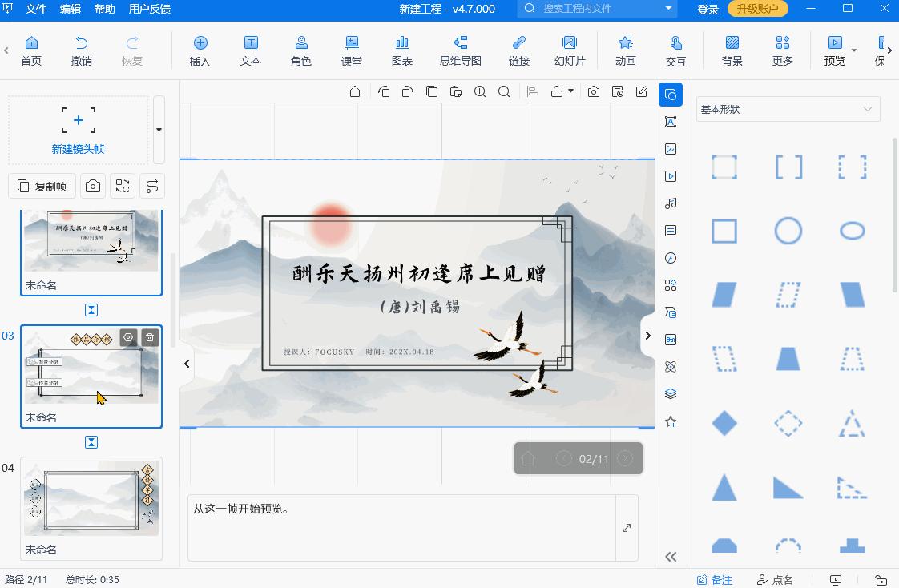The image size is (899, 588).
Task: Open the 链接 link tool
Action: click(x=518, y=50)
